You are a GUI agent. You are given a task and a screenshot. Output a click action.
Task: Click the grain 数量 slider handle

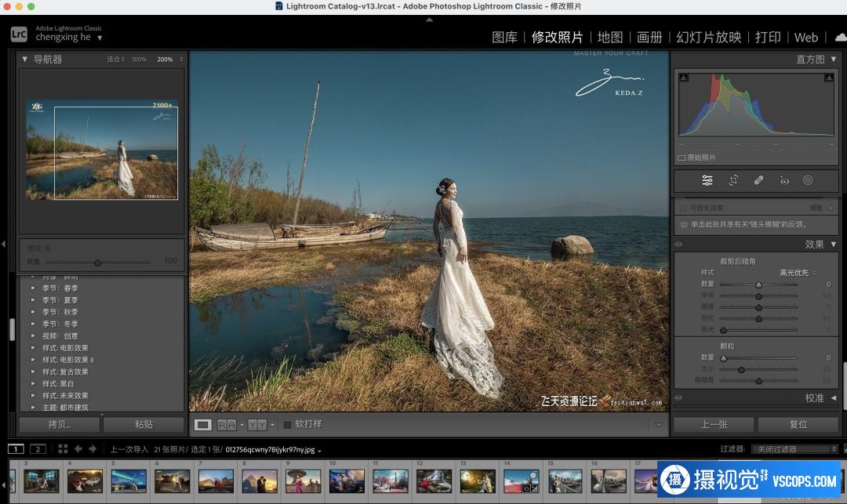[x=723, y=357]
